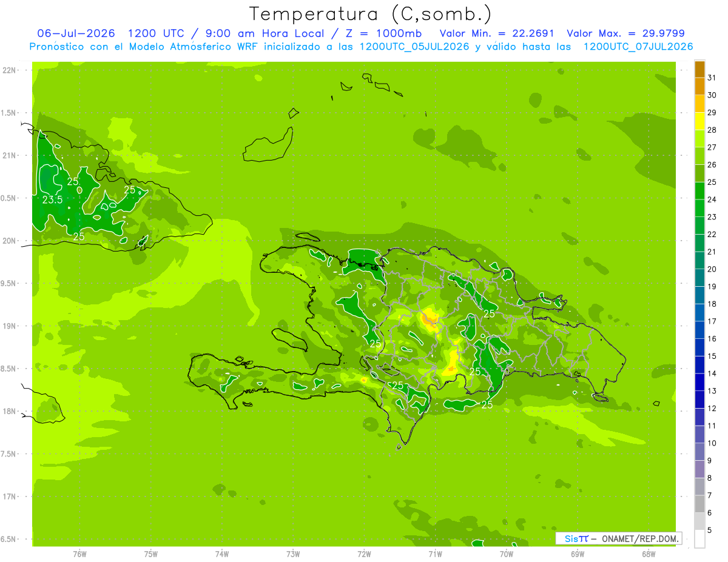Click the legend value "5"

coord(710,530)
